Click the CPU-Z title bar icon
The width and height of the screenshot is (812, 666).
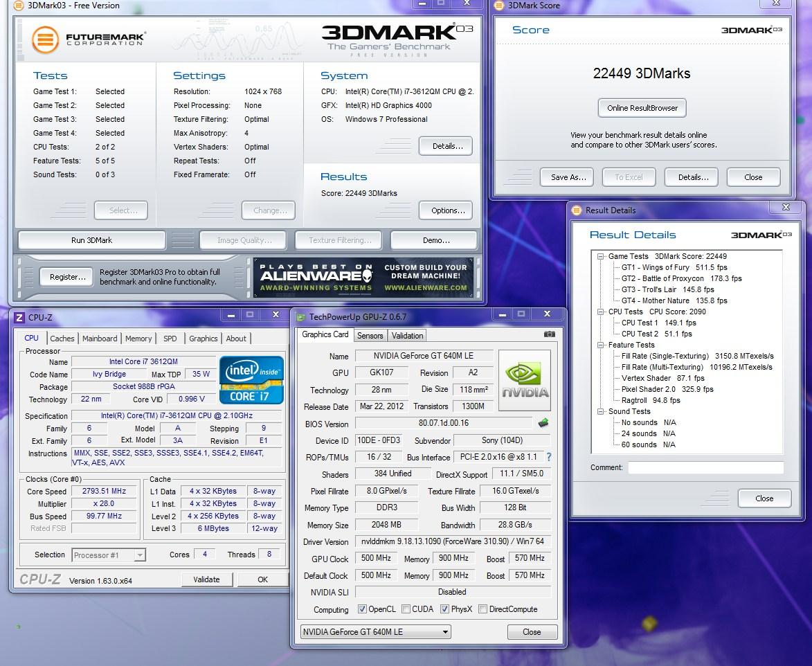coord(19,318)
